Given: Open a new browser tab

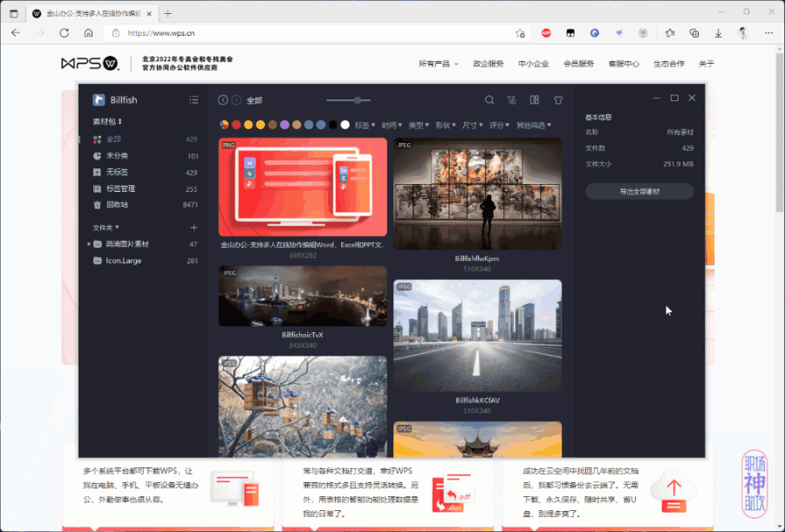Looking at the screenshot, I should point(167,13).
